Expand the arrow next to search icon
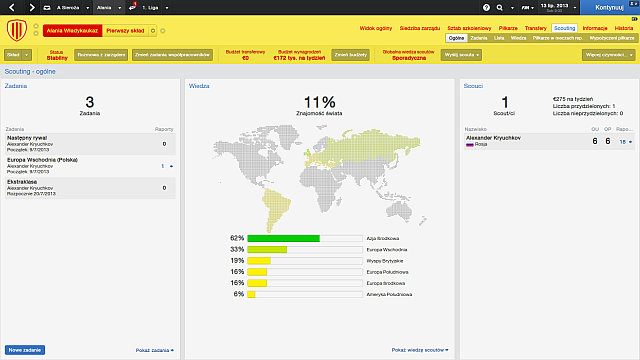 512,8
